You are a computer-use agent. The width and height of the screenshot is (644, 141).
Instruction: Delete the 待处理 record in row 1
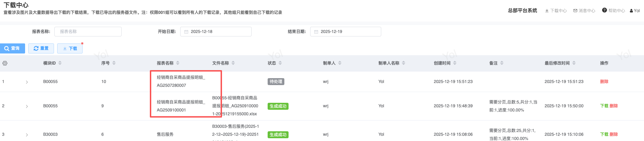click(x=604, y=82)
